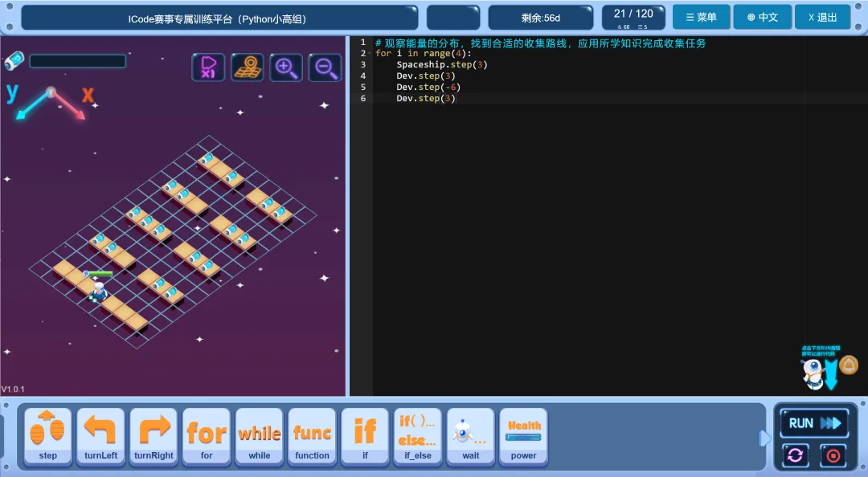Insert a function definition block
Viewport: 868px width, 477px height.
click(x=312, y=437)
